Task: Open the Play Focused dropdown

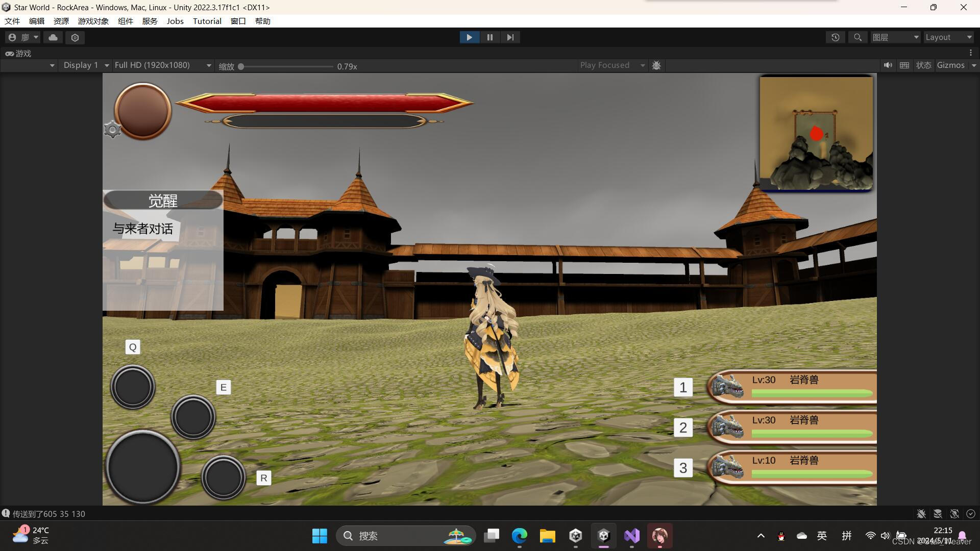Action: coord(612,65)
